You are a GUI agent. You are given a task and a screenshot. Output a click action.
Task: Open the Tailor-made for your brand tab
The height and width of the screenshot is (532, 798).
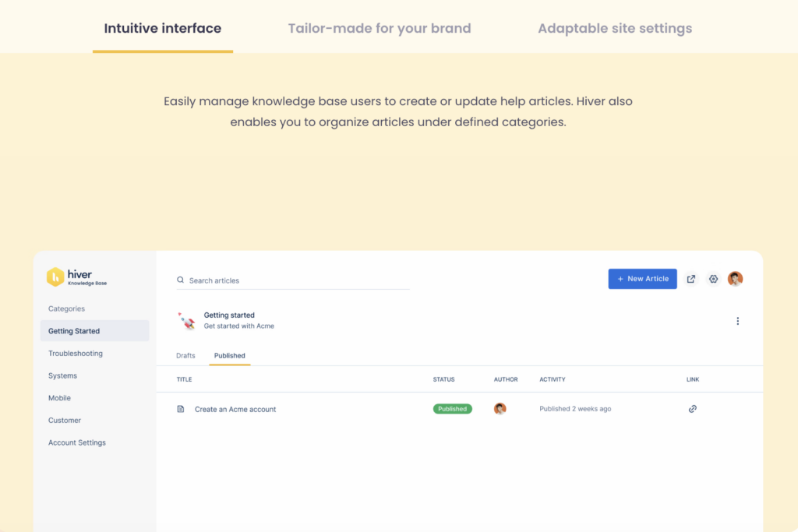(380, 29)
